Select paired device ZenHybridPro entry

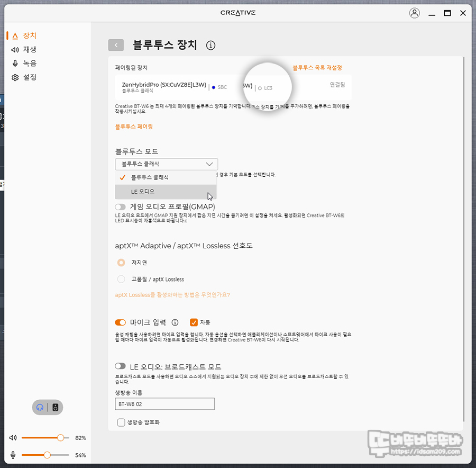pos(233,87)
